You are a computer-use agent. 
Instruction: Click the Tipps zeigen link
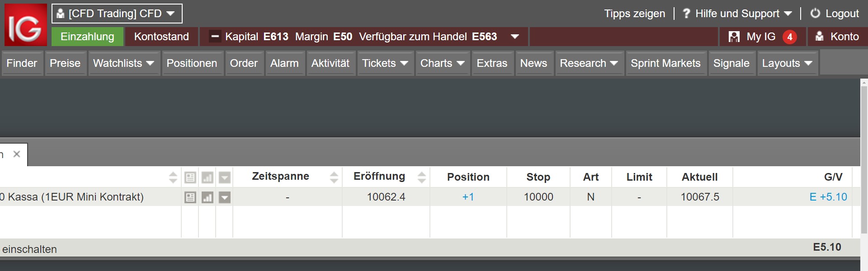click(x=634, y=14)
